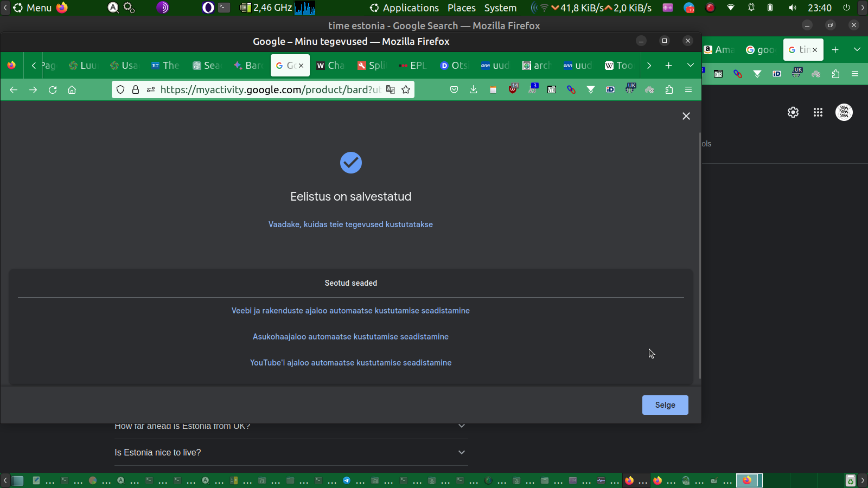
Task: Go forward using the browser forward arrow
Action: tap(33, 90)
